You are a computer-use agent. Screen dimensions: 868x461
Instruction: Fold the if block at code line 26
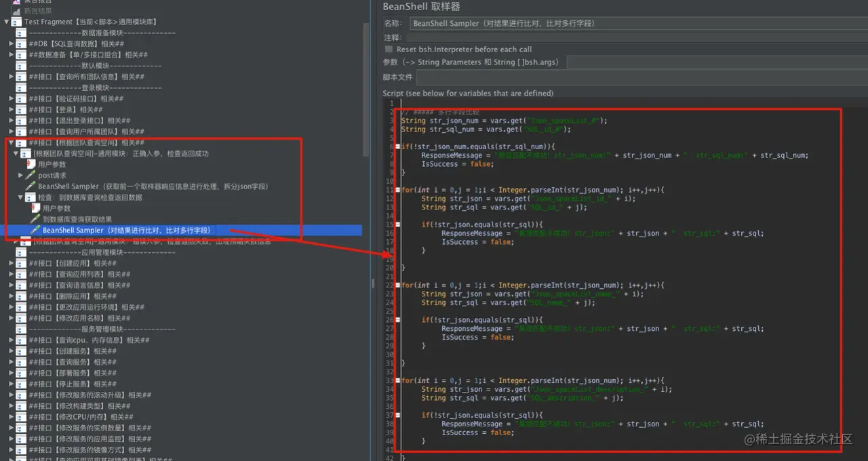click(x=398, y=320)
